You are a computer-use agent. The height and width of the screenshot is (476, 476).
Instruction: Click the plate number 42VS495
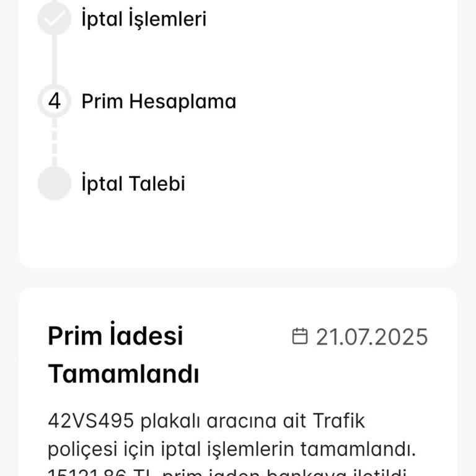90,421
